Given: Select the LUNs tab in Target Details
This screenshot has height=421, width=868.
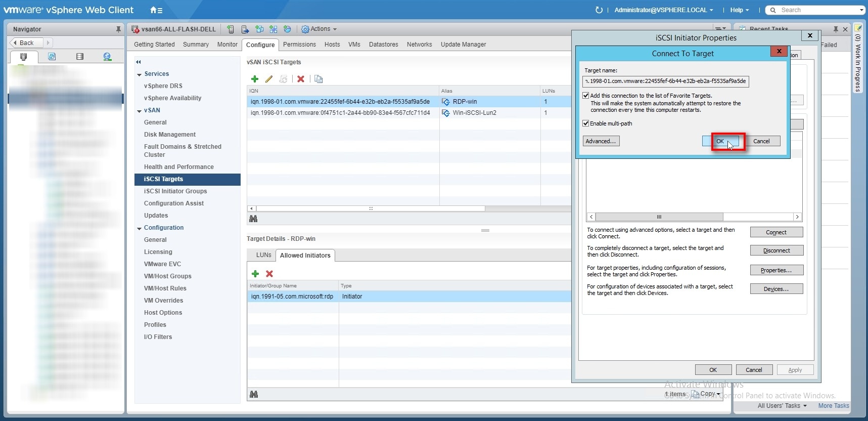Looking at the screenshot, I should tap(263, 255).
